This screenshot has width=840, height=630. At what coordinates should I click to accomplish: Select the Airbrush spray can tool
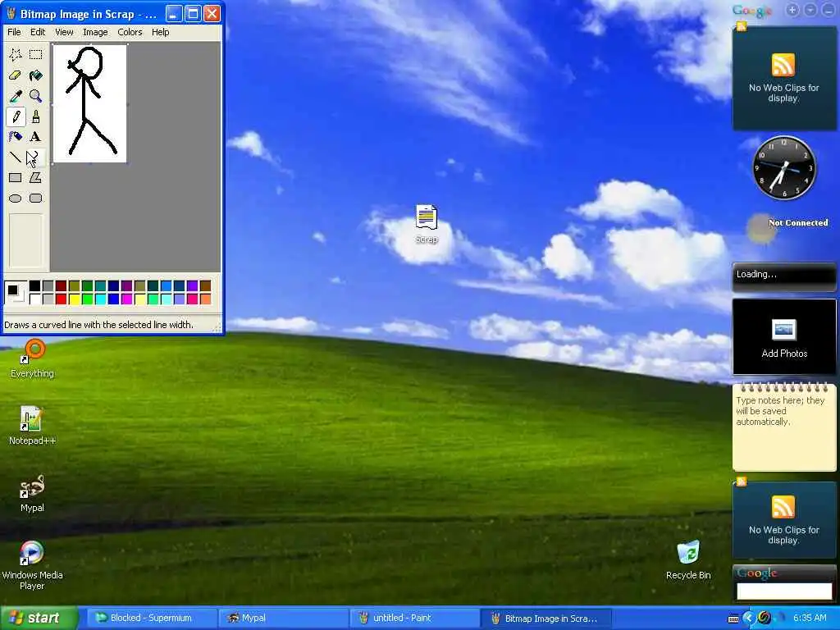click(16, 137)
